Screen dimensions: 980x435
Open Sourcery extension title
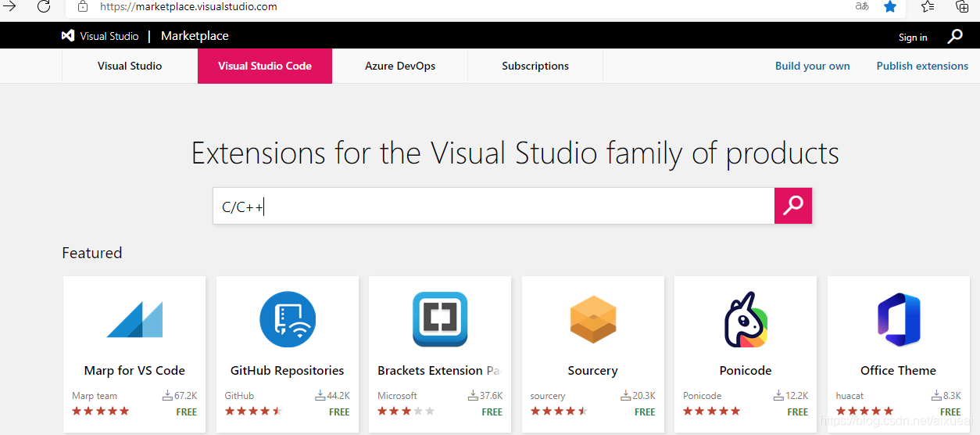593,370
